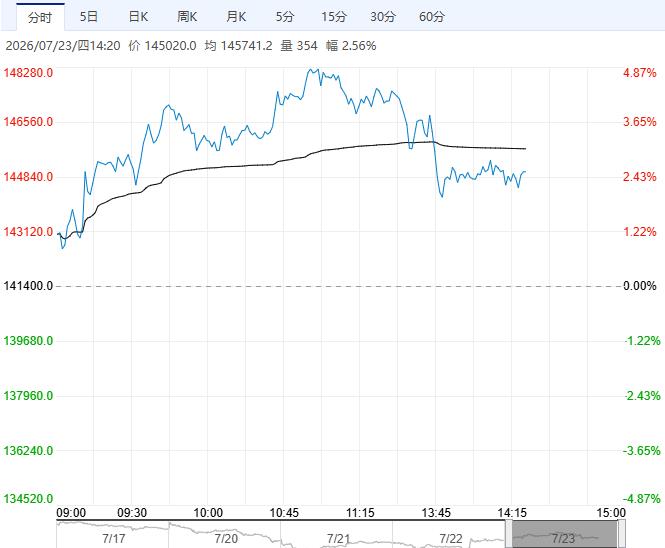Click the right handle of the range slider
The width and height of the screenshot is (665, 548).
tap(621, 534)
